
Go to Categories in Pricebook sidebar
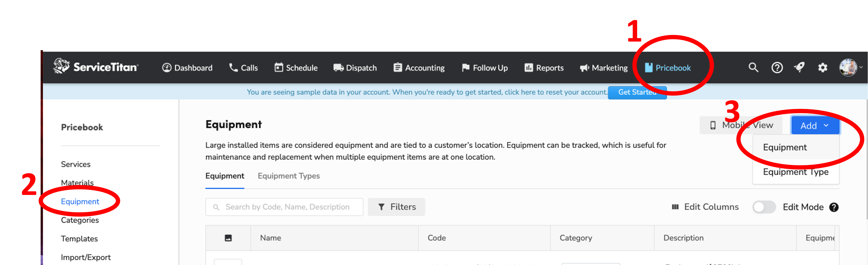click(x=80, y=220)
